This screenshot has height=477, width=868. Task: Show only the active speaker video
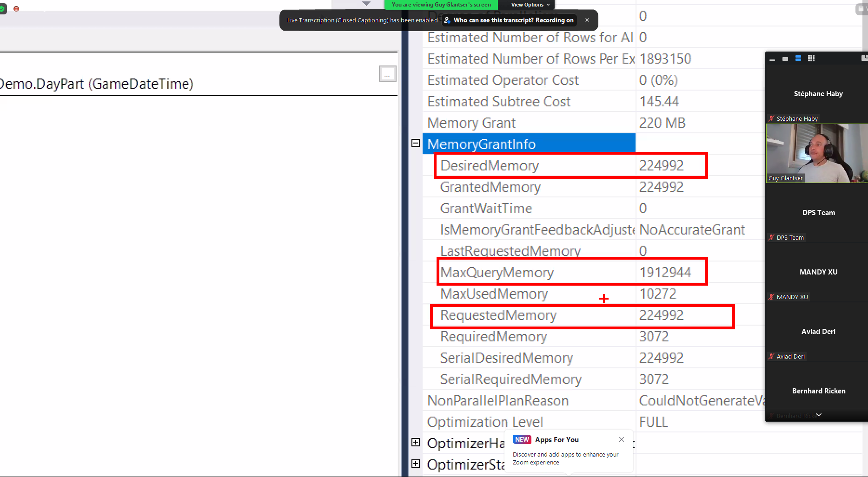point(785,59)
